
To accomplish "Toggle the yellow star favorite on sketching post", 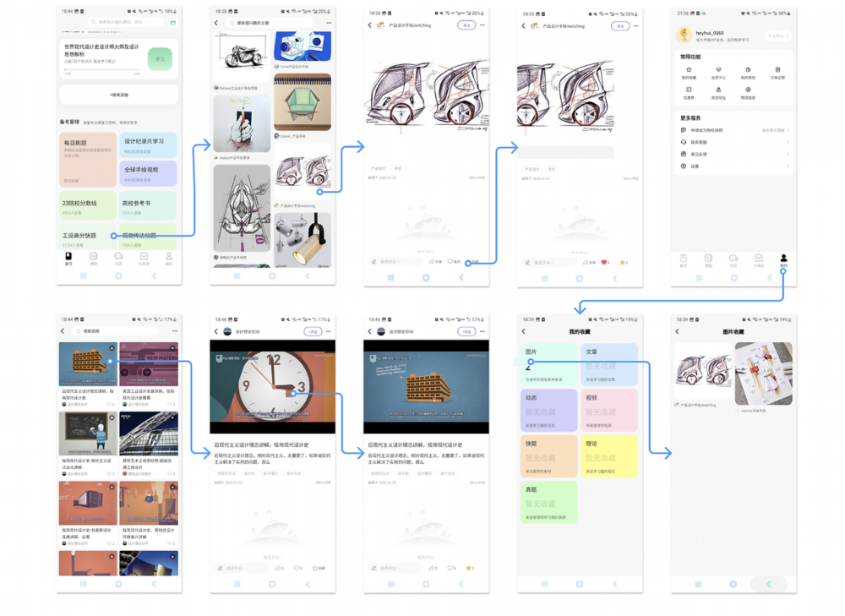I will coord(624,262).
